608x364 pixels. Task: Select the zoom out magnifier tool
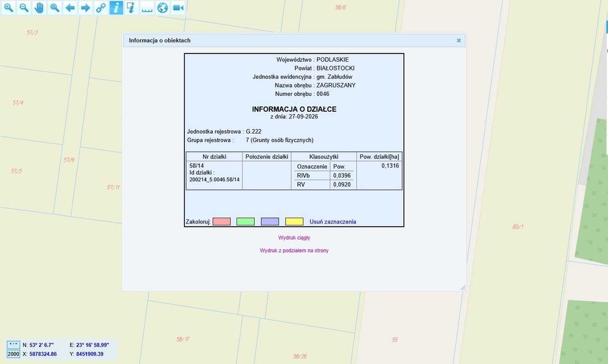click(x=24, y=8)
